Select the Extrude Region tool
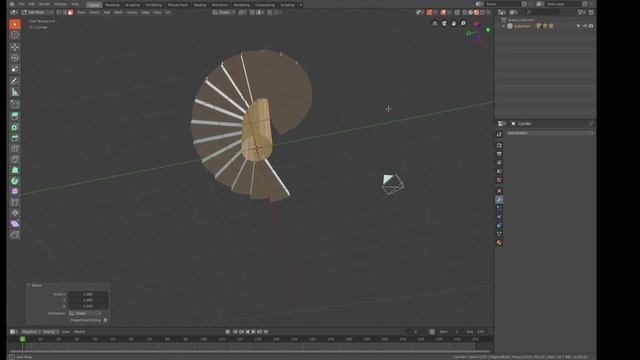 [x=15, y=116]
